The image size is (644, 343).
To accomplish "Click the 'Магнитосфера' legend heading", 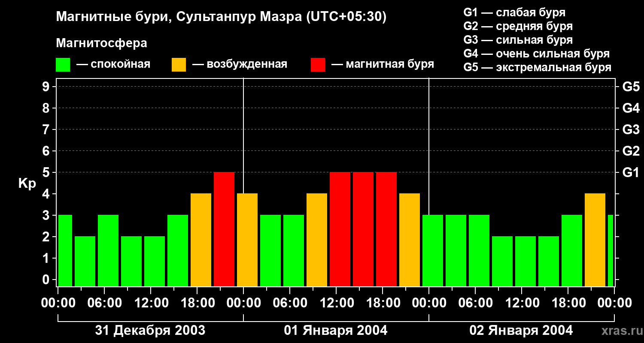I will pos(101,43).
